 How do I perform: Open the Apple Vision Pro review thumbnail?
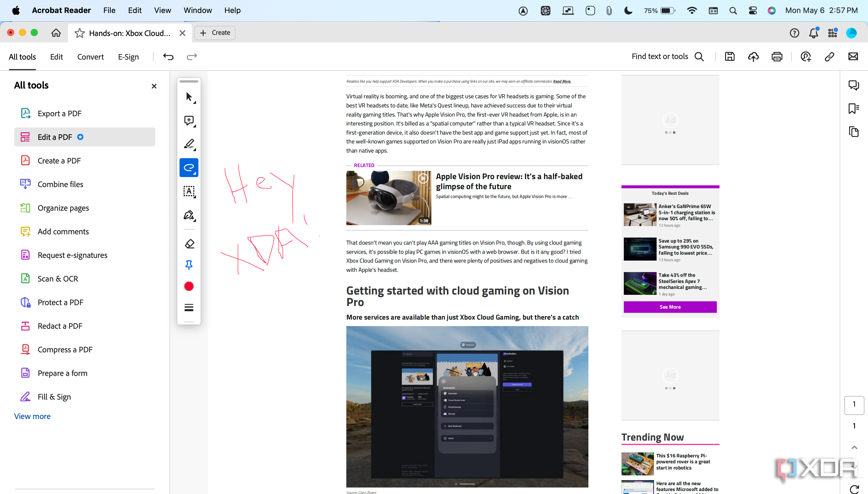point(389,198)
